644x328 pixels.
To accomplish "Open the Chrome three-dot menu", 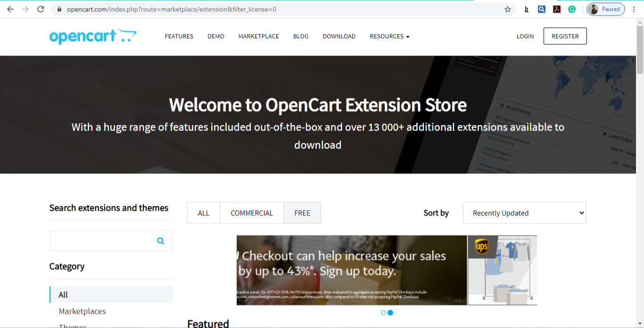I will [634, 9].
